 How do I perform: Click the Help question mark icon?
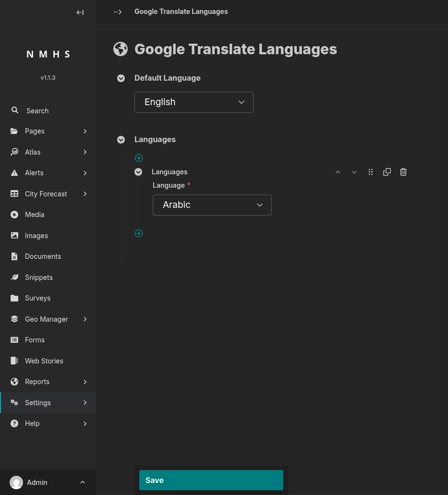pos(14,423)
